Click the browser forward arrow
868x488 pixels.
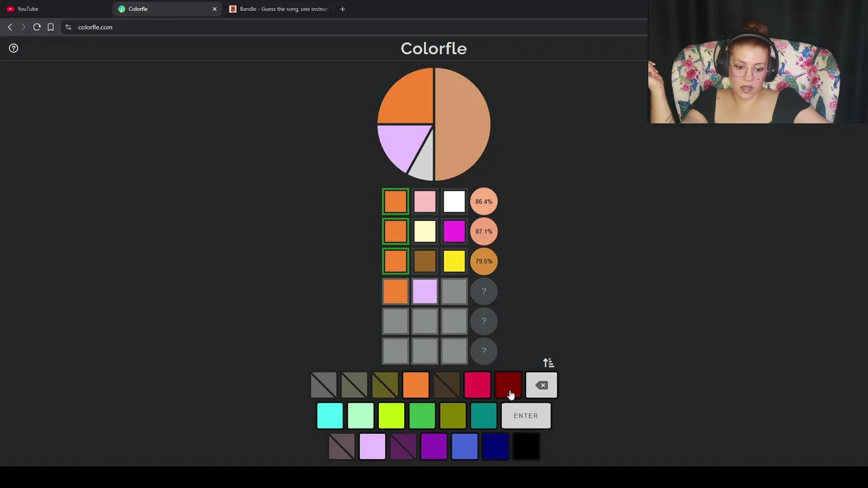tap(23, 27)
